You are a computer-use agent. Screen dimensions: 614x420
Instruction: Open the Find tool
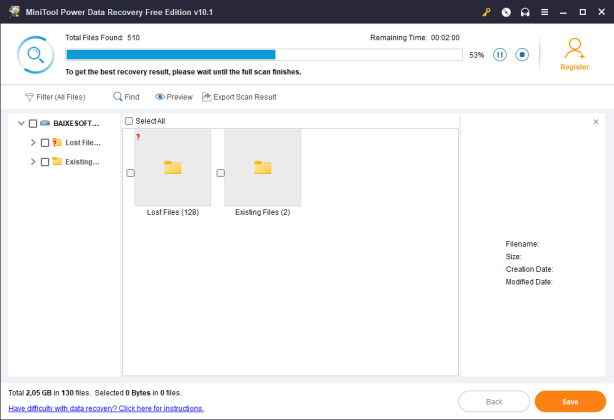click(x=126, y=97)
